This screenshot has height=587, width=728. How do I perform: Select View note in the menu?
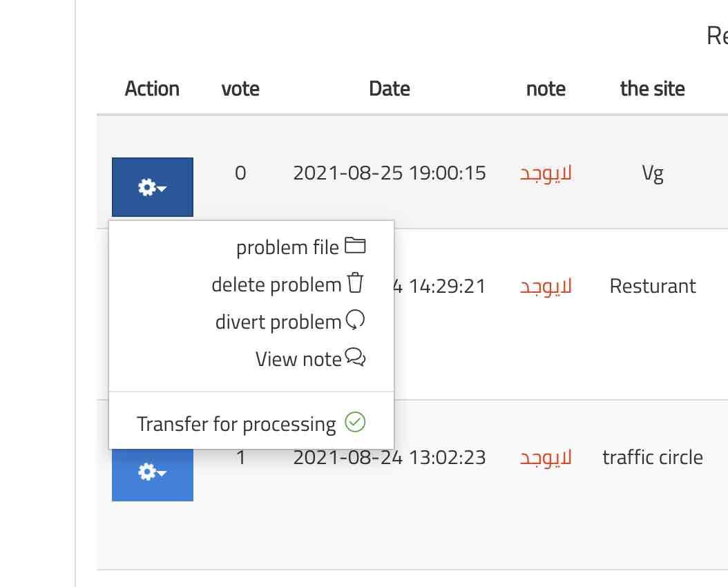298,359
